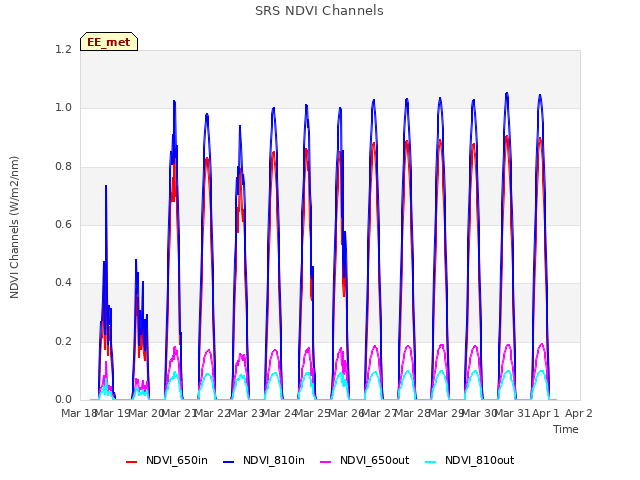Click the 1.2 y-axis tick label
The height and width of the screenshot is (480, 640).
click(x=63, y=50)
